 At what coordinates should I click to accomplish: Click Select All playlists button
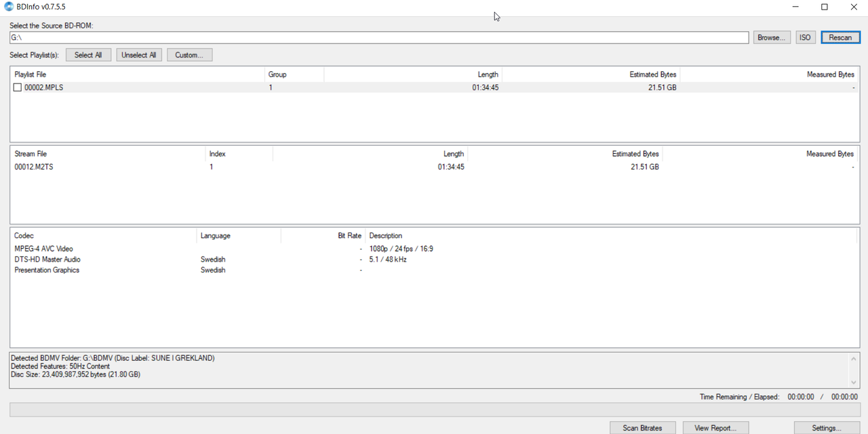tap(88, 55)
